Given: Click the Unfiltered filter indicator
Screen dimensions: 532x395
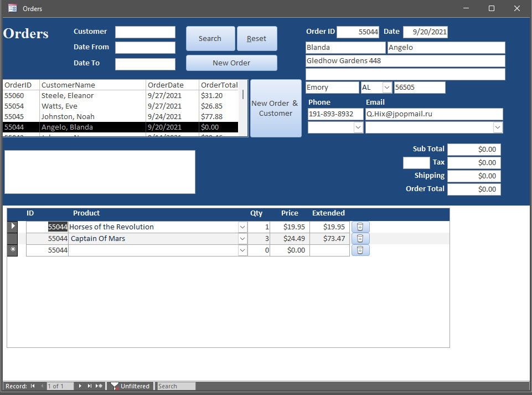Looking at the screenshot, I should 131,386.
